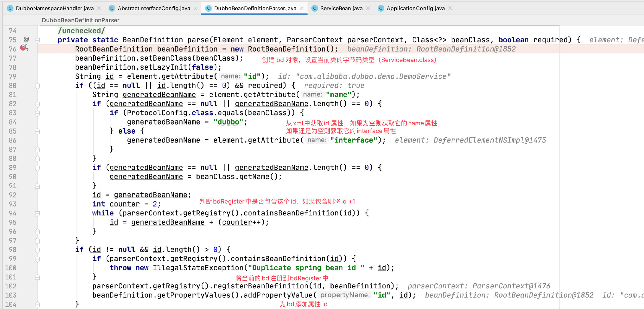Click the fold end marker at line 97
The width and height of the screenshot is (644, 309).
pyautogui.click(x=37, y=241)
